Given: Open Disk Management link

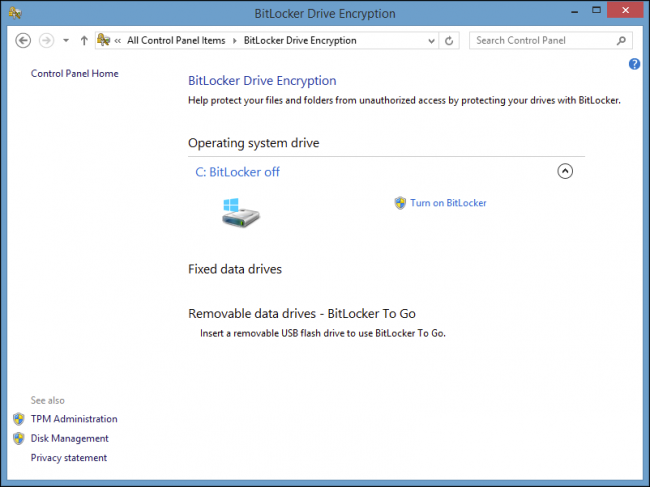Looking at the screenshot, I should (70, 439).
